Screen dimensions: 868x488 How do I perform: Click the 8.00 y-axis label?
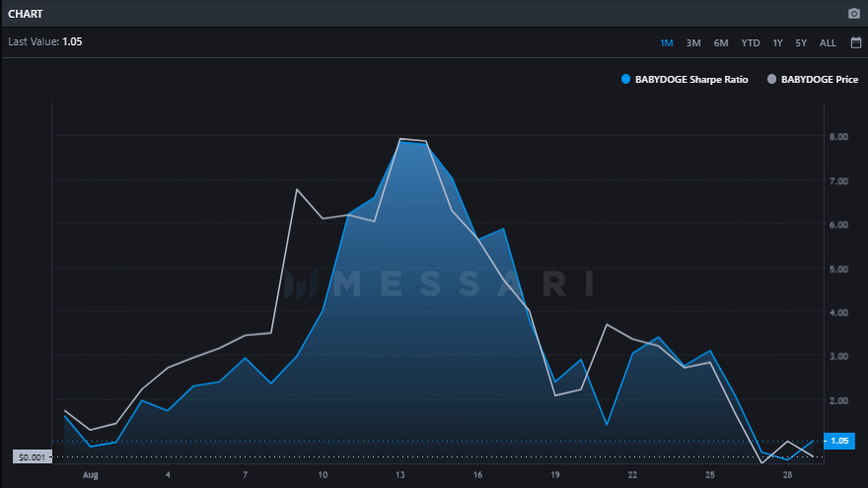coord(838,137)
